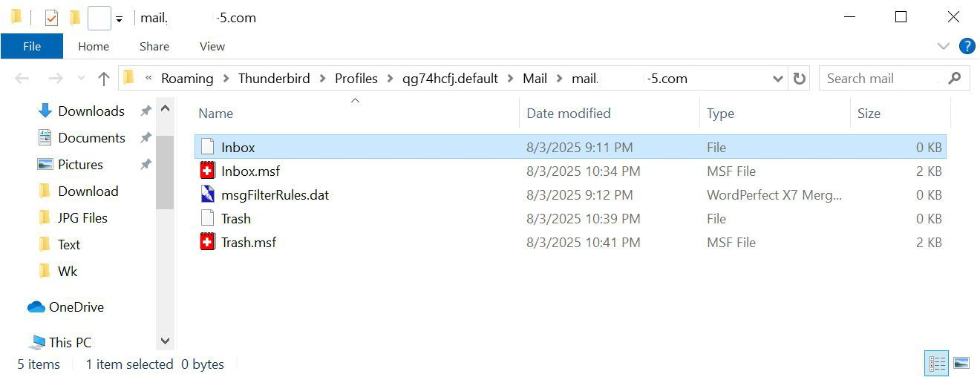Expand the address bar history dropdown

778,79
